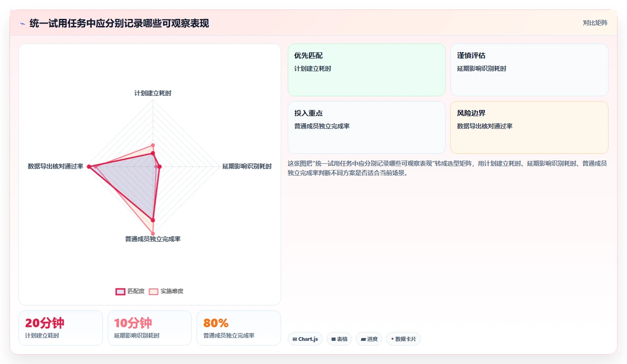This screenshot has height=364, width=627.
Task: Click the 计划建立耗时 radar axis label
Action: coord(153,93)
